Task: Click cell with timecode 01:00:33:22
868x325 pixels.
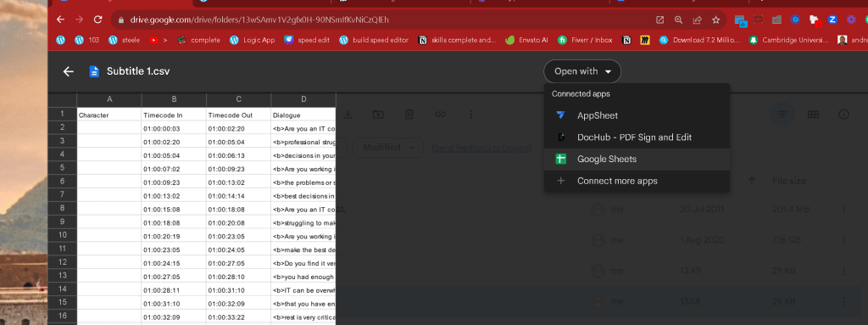Action: coord(238,317)
